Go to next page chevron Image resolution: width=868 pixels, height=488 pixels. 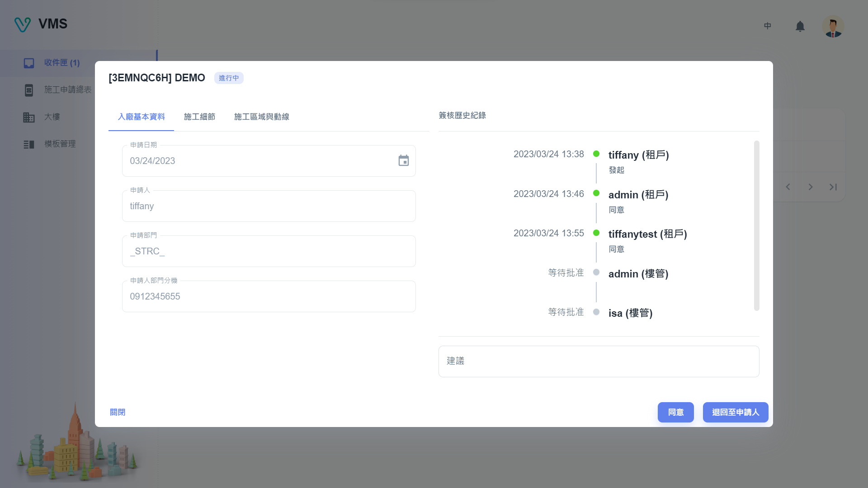click(x=810, y=187)
